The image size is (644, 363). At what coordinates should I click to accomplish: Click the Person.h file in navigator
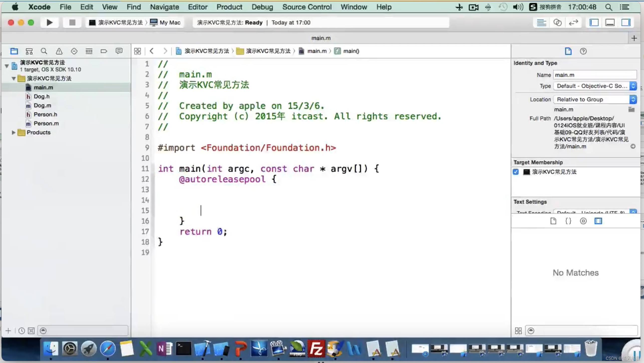coord(46,114)
